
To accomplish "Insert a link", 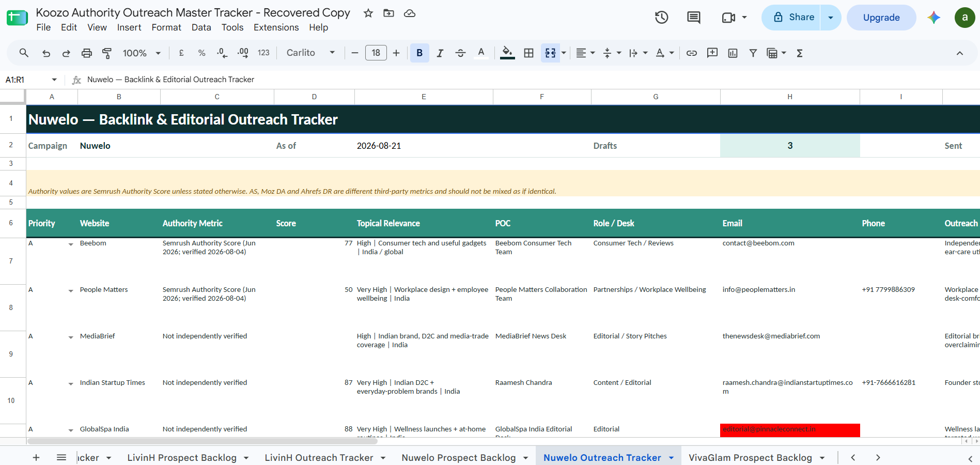I will point(692,53).
